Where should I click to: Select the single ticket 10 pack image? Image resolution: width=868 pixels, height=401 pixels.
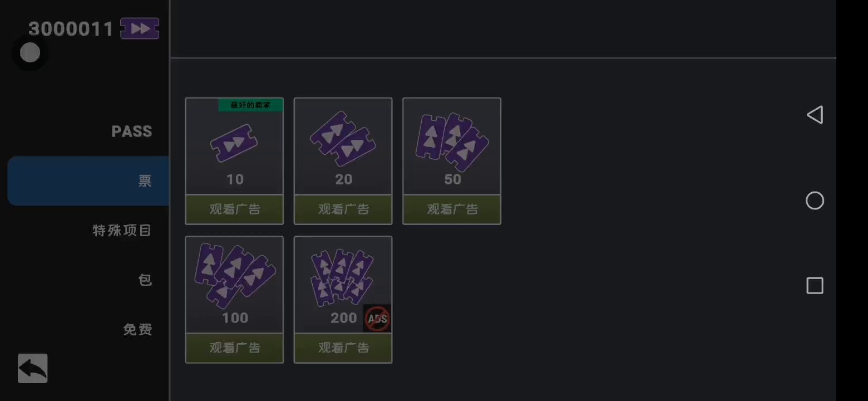point(234,143)
